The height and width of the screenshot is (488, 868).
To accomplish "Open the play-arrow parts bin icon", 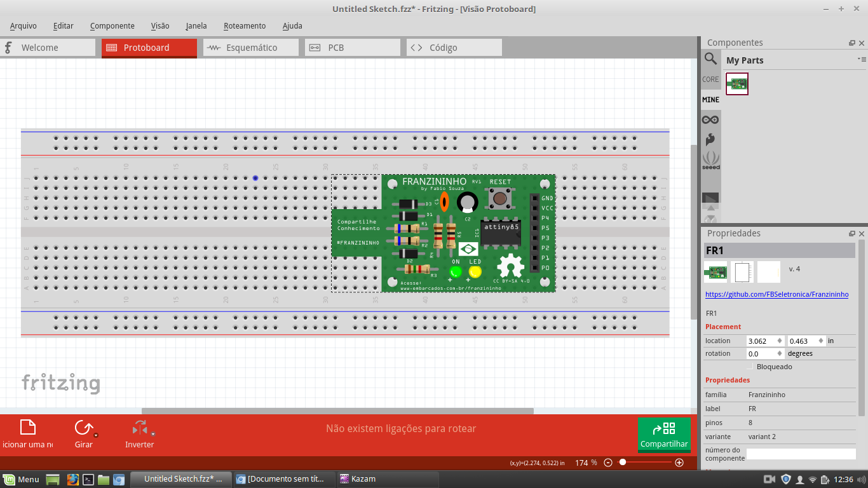I will pyautogui.click(x=710, y=199).
